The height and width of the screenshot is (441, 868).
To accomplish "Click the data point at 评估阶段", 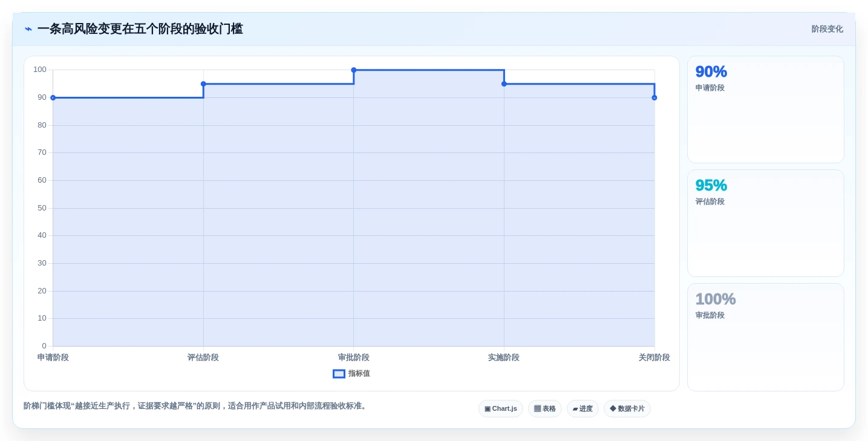I will pyautogui.click(x=203, y=84).
